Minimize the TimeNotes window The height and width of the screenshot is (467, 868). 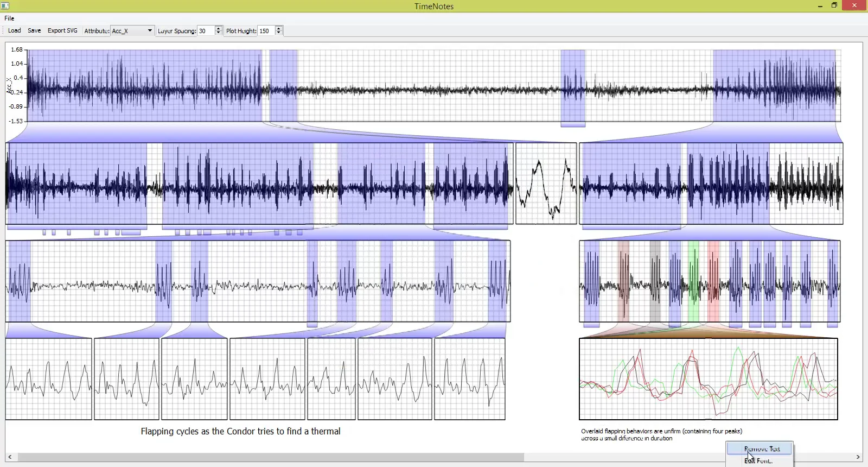click(820, 5)
